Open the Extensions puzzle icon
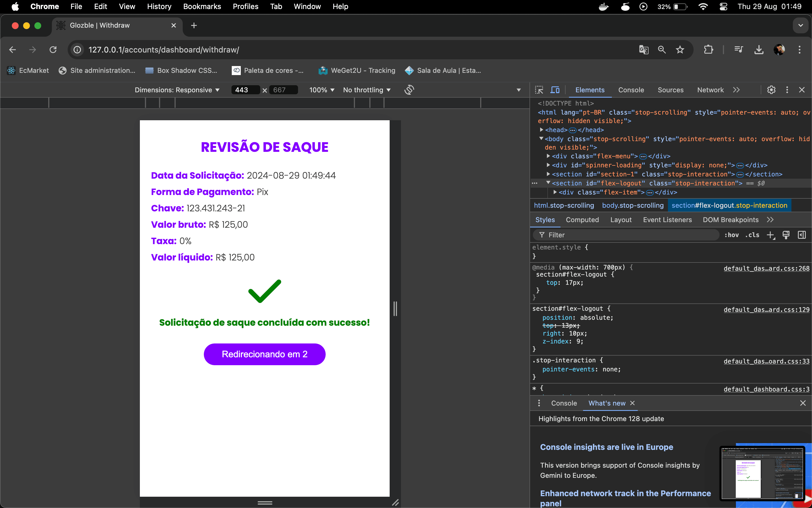The height and width of the screenshot is (508, 812). tap(708, 50)
